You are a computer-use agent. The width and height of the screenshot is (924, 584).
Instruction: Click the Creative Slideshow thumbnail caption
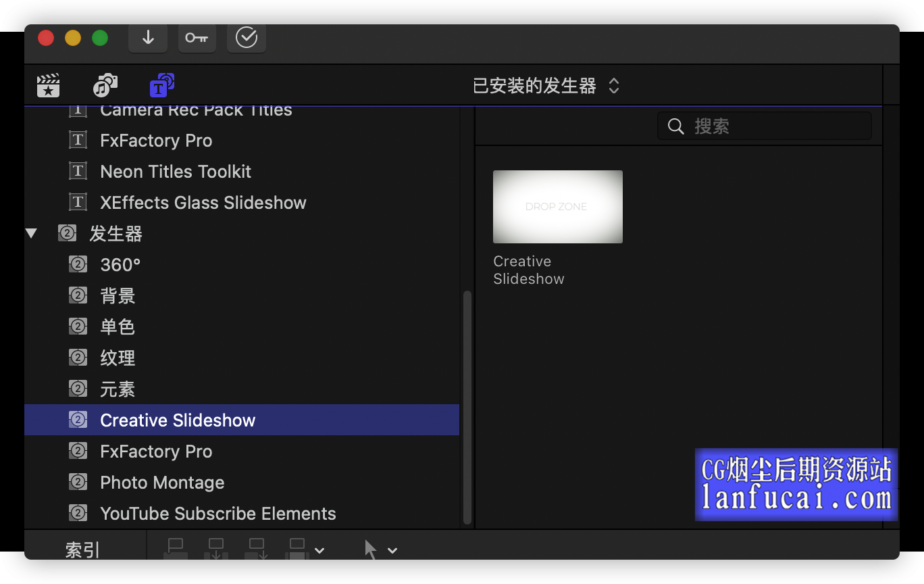point(529,270)
